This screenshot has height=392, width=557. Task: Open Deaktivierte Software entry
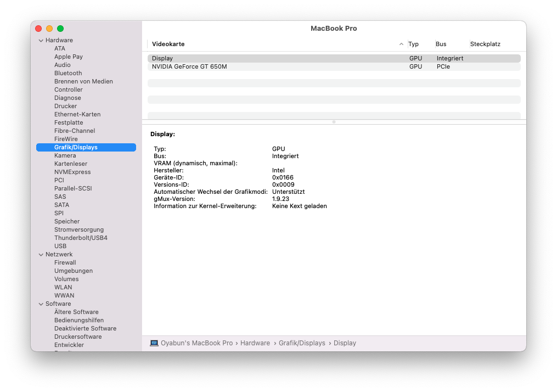pyautogui.click(x=85, y=328)
